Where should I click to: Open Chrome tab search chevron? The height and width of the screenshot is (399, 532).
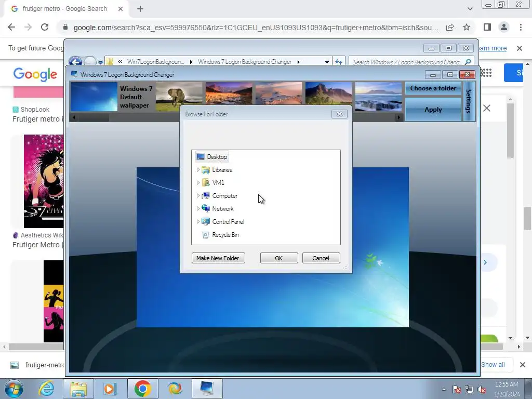tap(470, 9)
